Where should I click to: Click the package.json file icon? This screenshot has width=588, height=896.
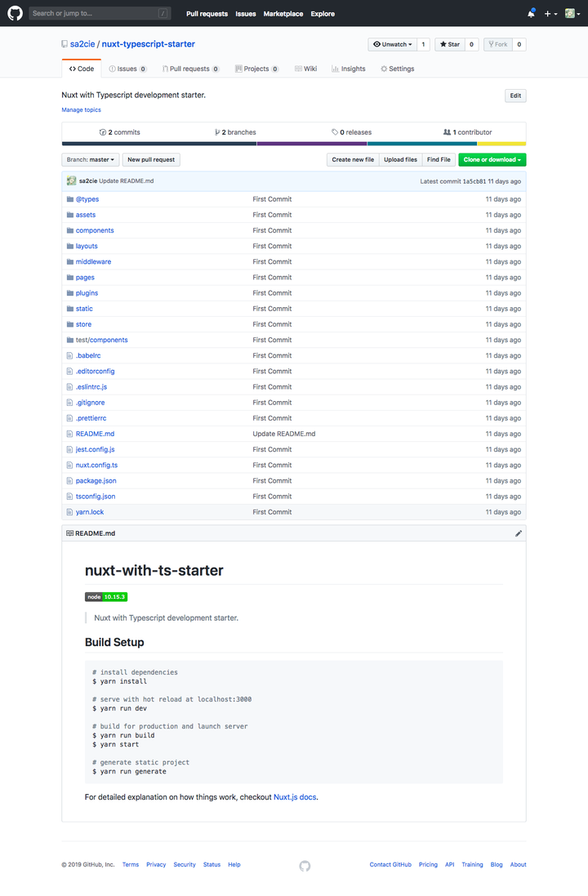69,481
